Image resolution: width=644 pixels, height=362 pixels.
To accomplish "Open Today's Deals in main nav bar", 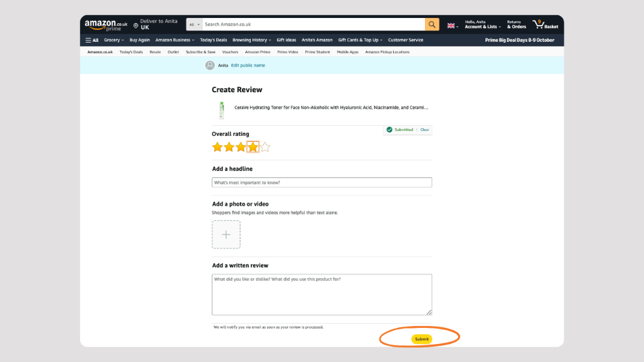I will click(x=213, y=40).
